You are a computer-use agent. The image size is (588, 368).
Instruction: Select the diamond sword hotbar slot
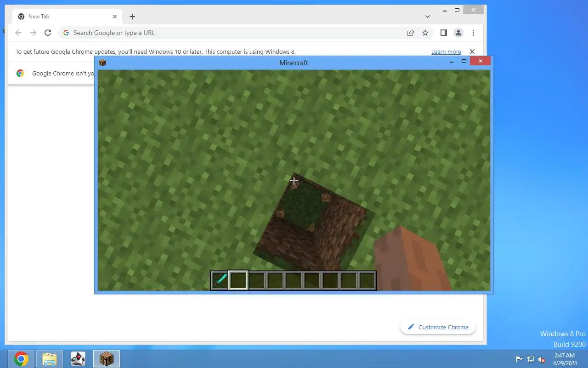(x=220, y=280)
